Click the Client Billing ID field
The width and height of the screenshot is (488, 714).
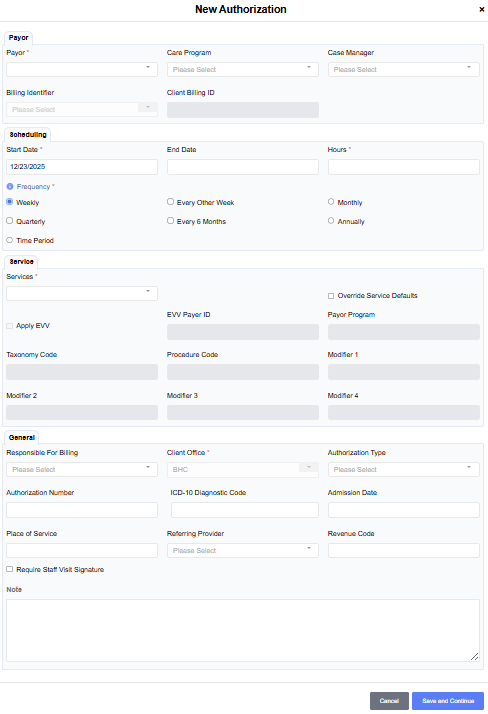(243, 110)
